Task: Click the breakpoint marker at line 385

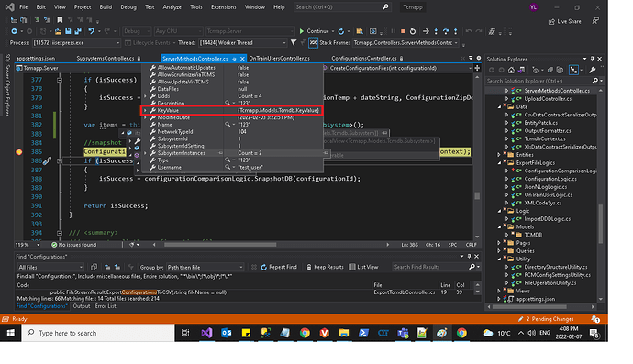Action: pos(18,151)
